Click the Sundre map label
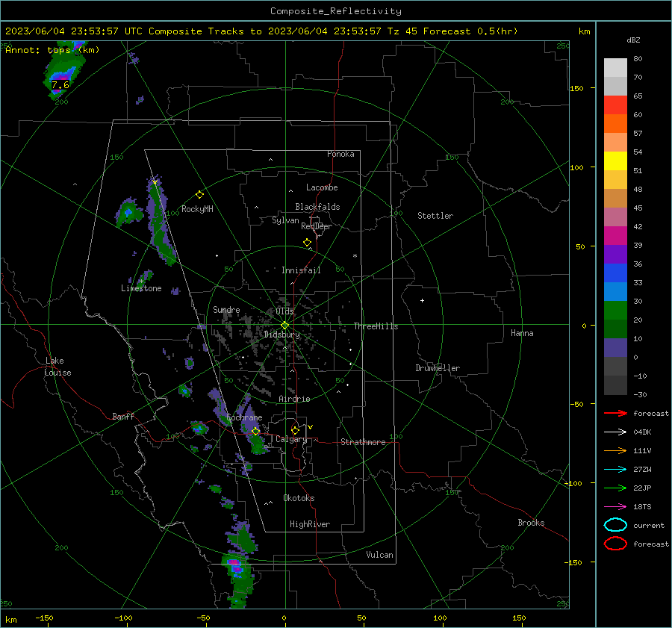The width and height of the screenshot is (672, 628). point(226,309)
